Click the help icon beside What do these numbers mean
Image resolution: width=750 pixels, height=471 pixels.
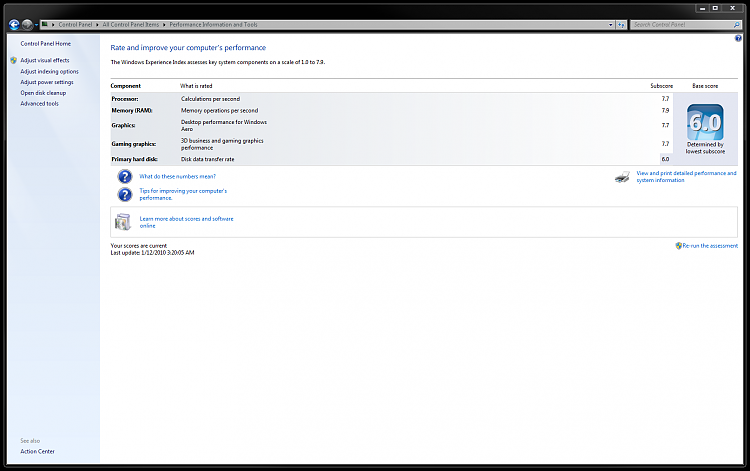(125, 176)
